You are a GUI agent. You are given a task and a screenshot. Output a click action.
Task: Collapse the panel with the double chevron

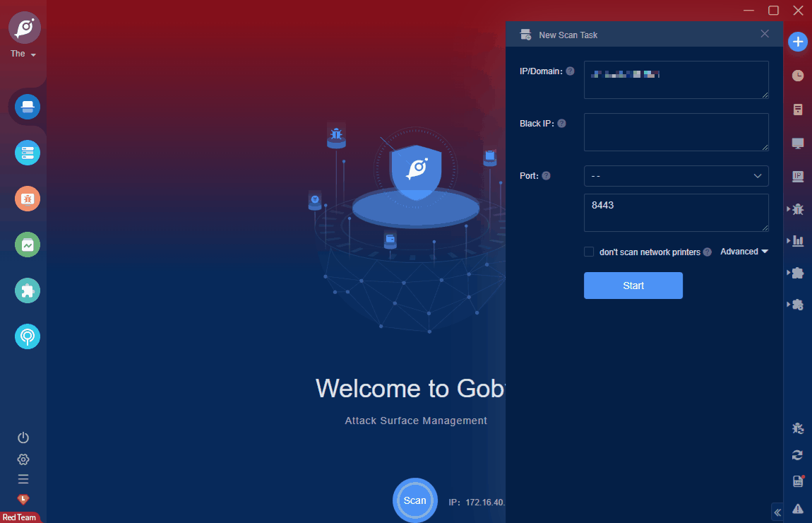[777, 512]
